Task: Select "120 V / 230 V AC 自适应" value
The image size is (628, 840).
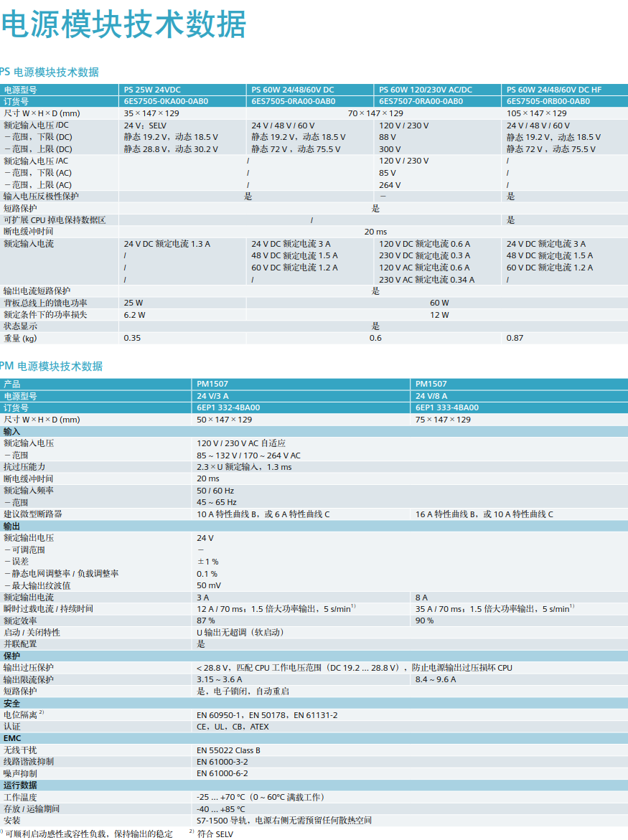Action: coord(241,443)
